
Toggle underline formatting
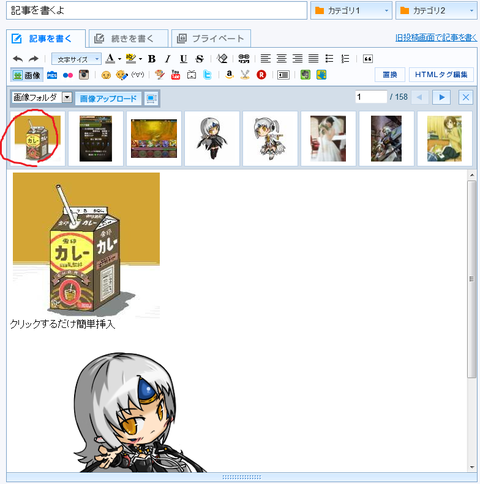(183, 59)
